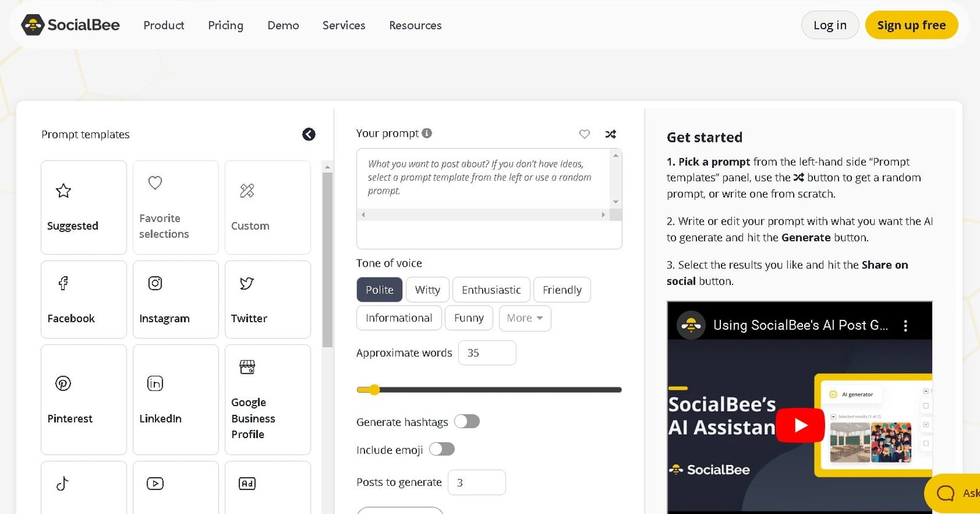Click Sign up free button
980x514 pixels.
[x=911, y=25]
